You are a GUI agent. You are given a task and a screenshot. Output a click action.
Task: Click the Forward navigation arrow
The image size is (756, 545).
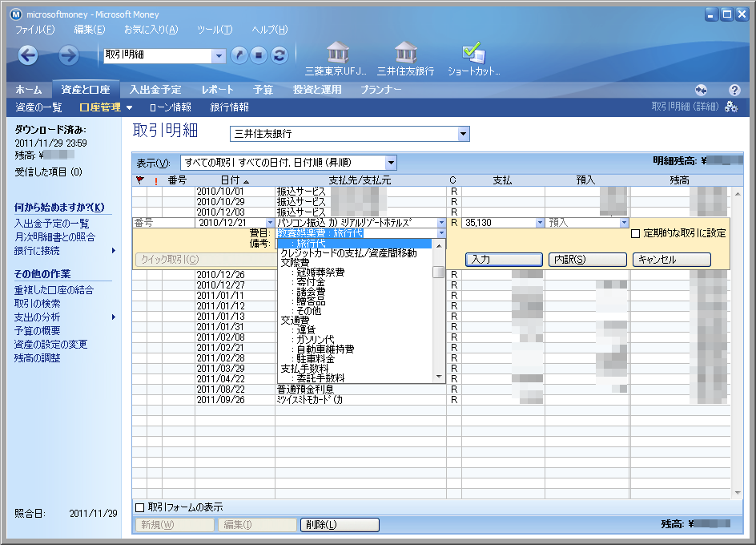point(69,55)
